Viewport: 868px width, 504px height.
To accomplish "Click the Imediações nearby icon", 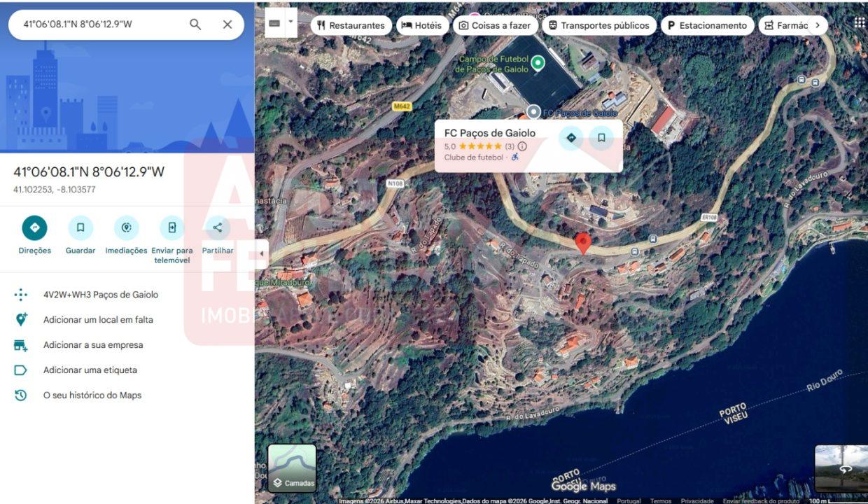I will 127,227.
